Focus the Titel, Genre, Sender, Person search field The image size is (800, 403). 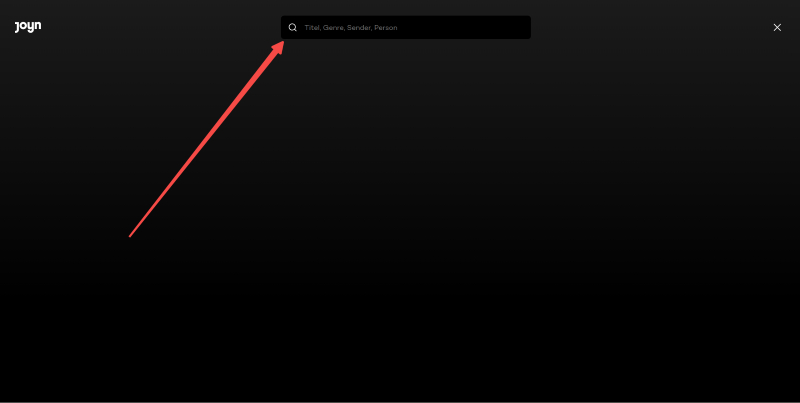406,28
